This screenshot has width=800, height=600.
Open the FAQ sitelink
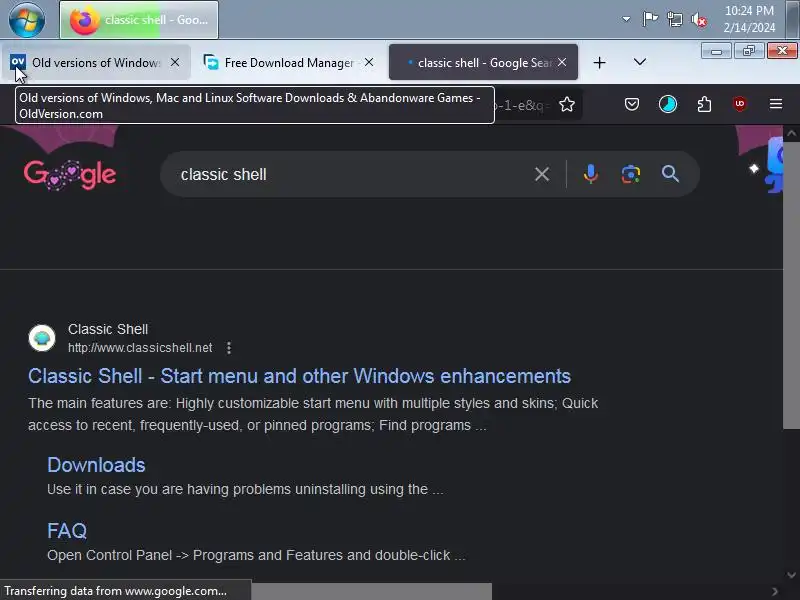point(67,531)
